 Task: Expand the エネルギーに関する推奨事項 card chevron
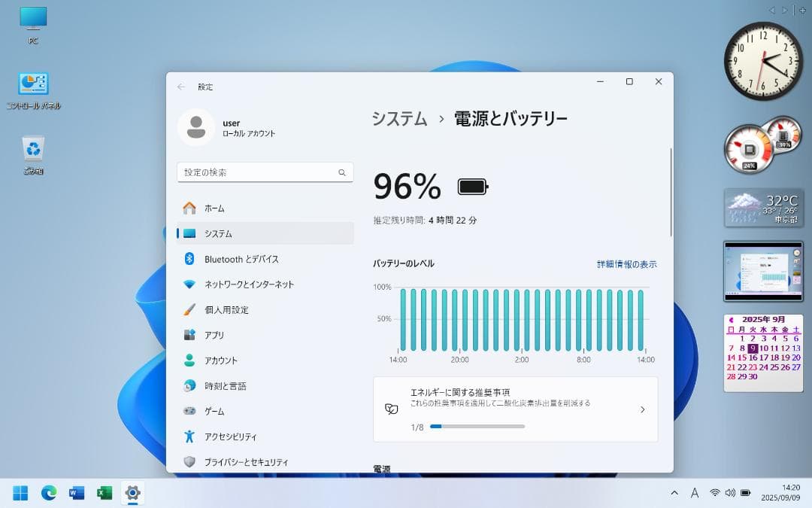(x=642, y=409)
